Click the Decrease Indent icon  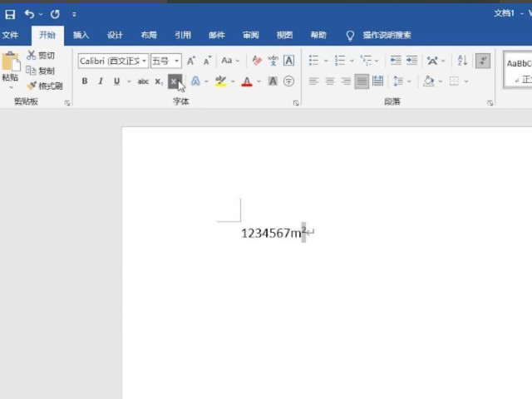tap(395, 61)
